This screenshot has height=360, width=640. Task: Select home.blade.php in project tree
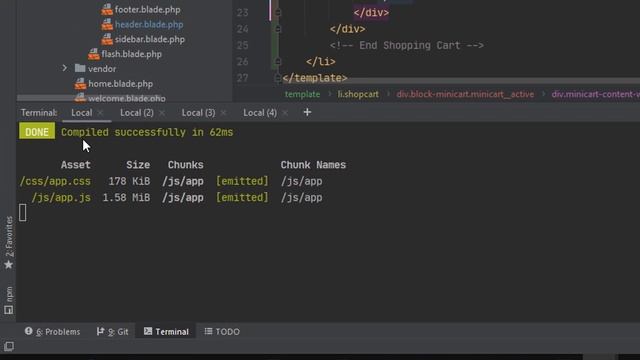pos(120,84)
